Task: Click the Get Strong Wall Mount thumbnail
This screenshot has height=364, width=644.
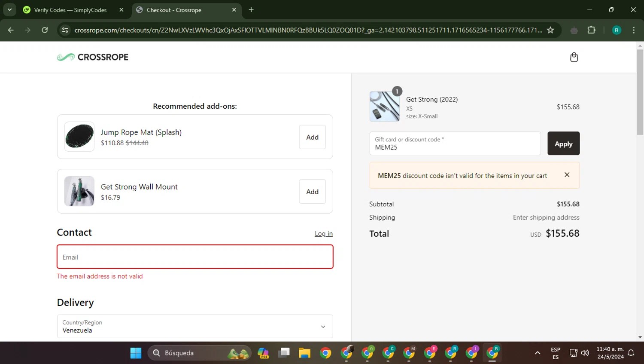Action: (79, 191)
